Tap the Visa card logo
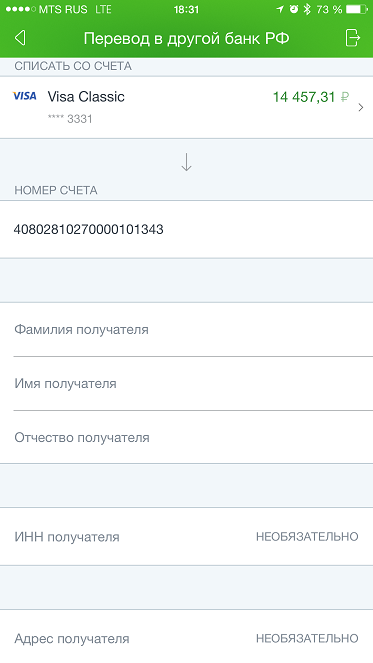Image resolution: width=373 pixels, height=663 pixels. point(25,96)
